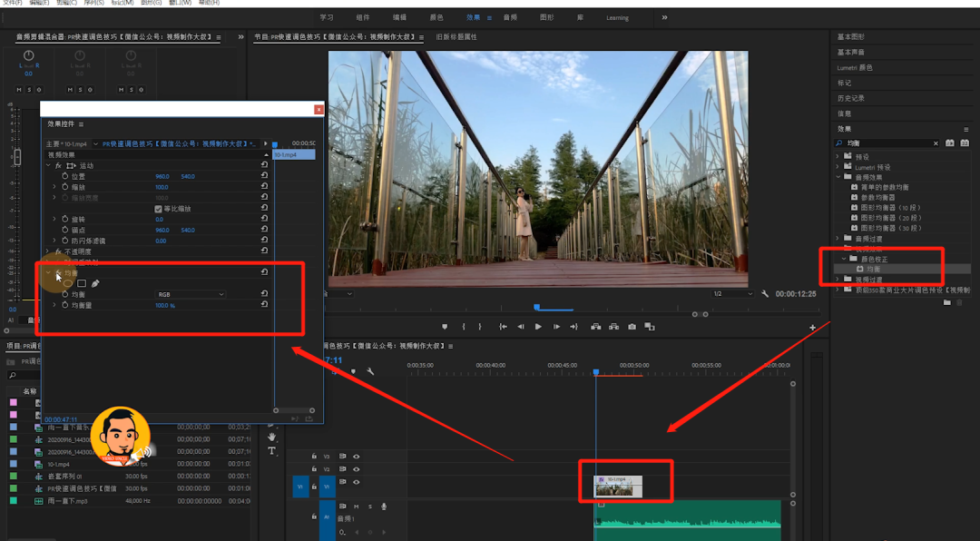Expand the 缩放 parameter

[54, 186]
